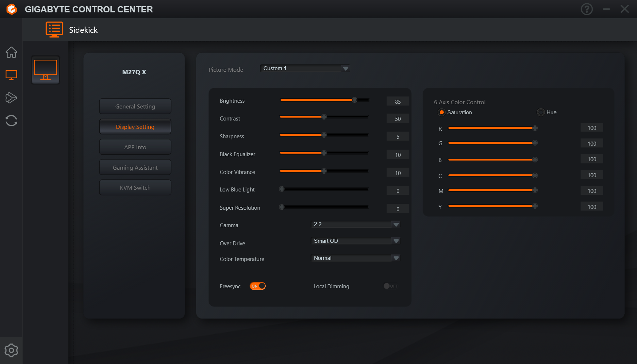
Task: Click the Black Equalizer value field
Action: pos(398,155)
